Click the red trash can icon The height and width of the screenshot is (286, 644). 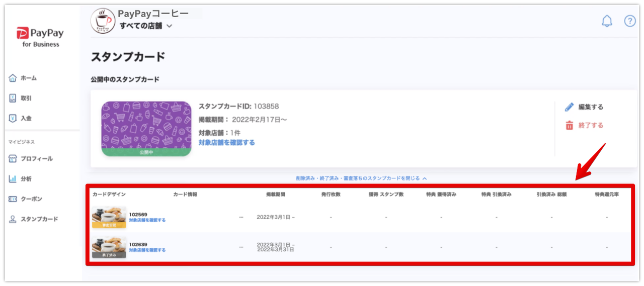click(x=570, y=126)
